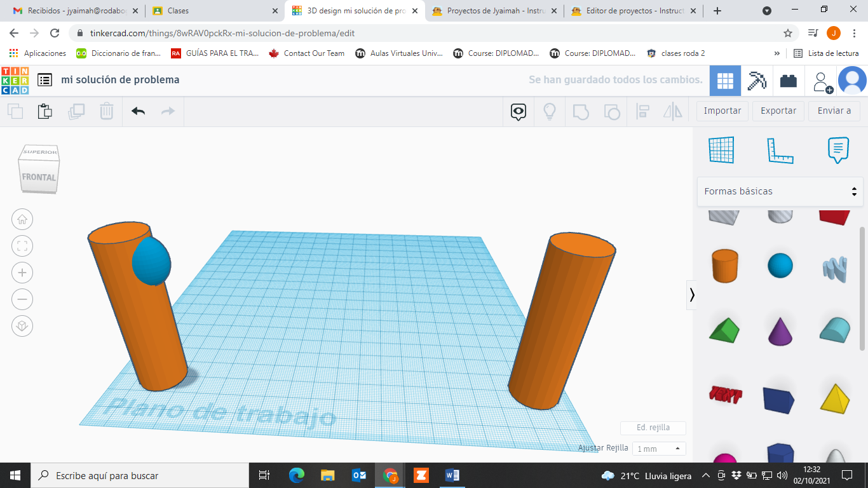Zoom in with the plus button

pos(22,273)
